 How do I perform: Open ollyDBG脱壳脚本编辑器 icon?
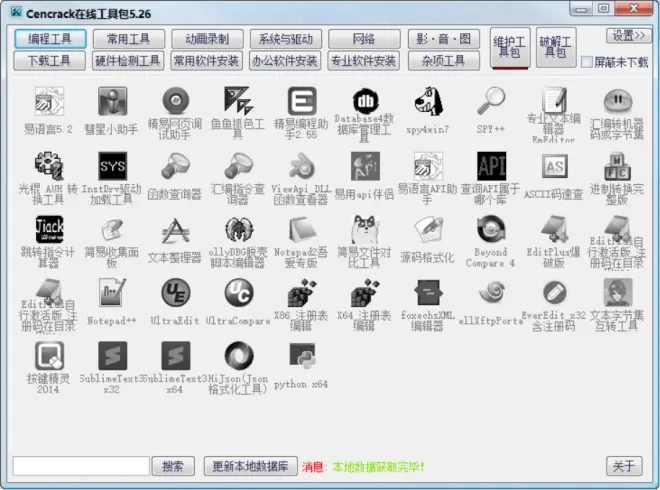coord(238,229)
